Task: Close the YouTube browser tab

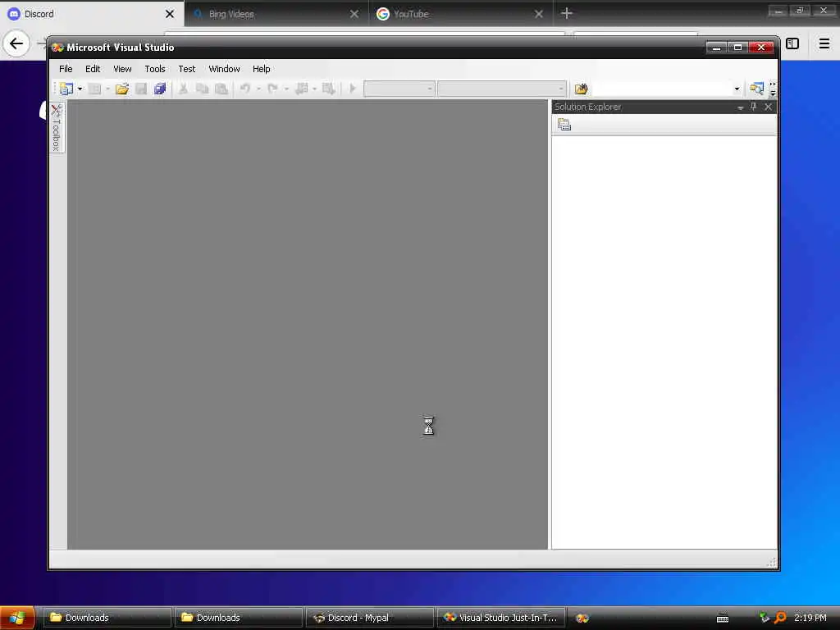Action: [539, 14]
